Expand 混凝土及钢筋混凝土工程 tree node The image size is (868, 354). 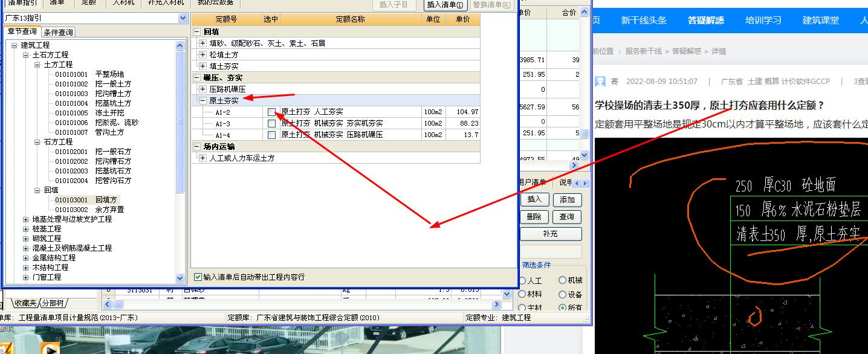[25, 248]
